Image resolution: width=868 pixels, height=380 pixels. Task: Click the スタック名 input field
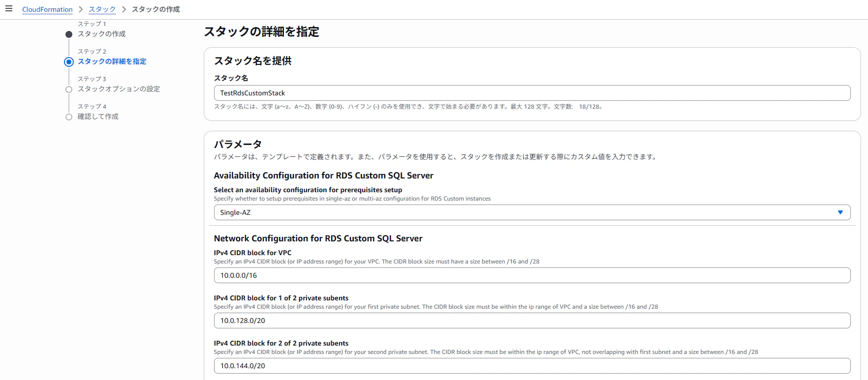pyautogui.click(x=532, y=93)
